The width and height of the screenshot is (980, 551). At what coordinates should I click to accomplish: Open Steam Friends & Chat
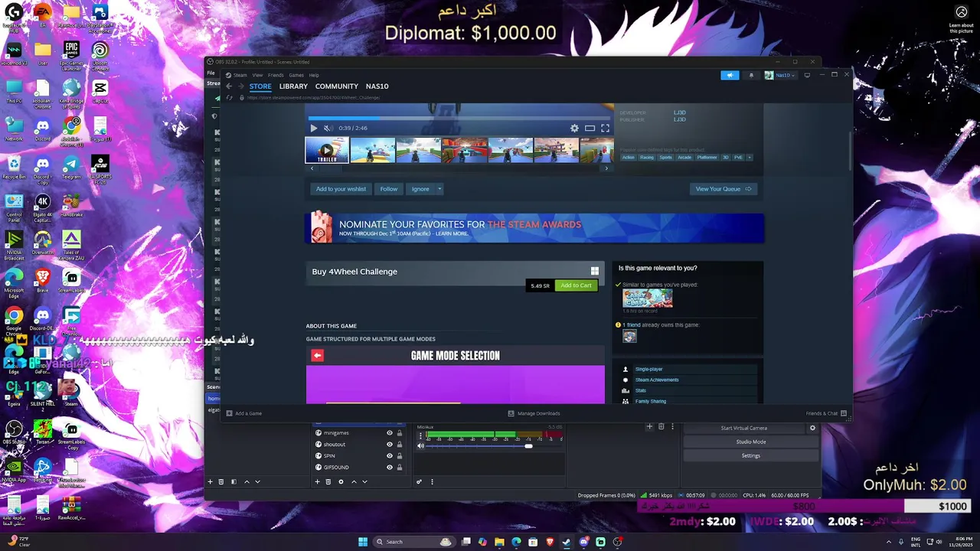pos(826,413)
